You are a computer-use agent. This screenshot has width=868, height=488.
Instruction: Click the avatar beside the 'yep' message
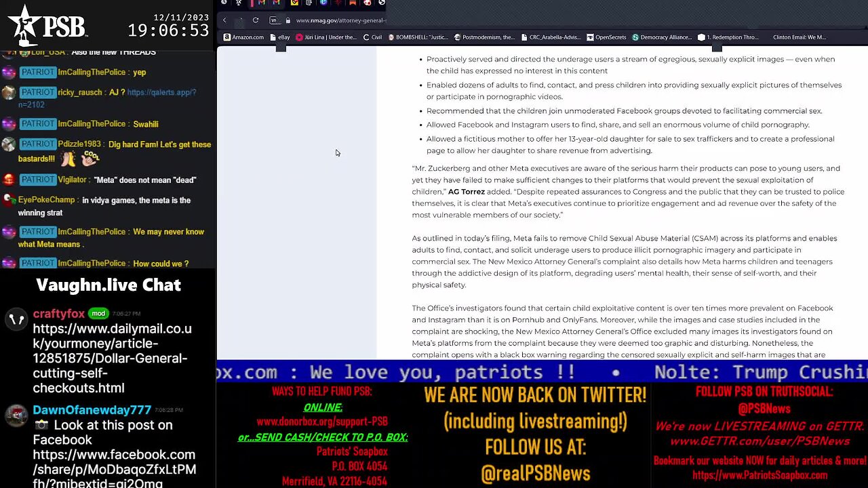9,73
